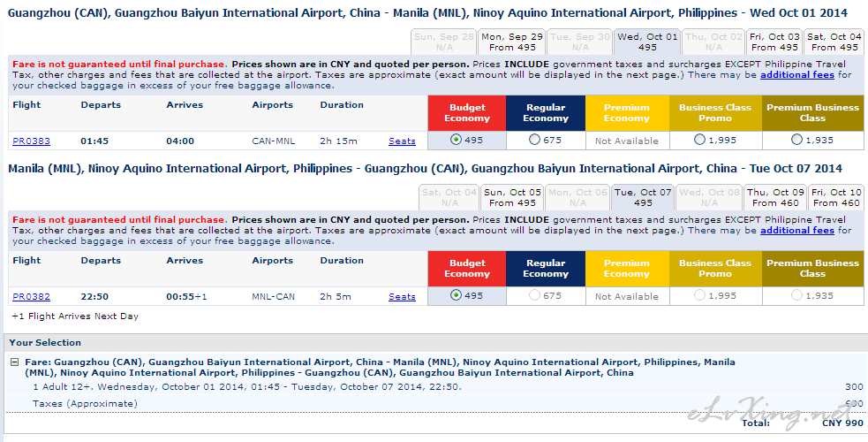Open flight PR0383 details link
The image size is (868, 442).
(31, 141)
